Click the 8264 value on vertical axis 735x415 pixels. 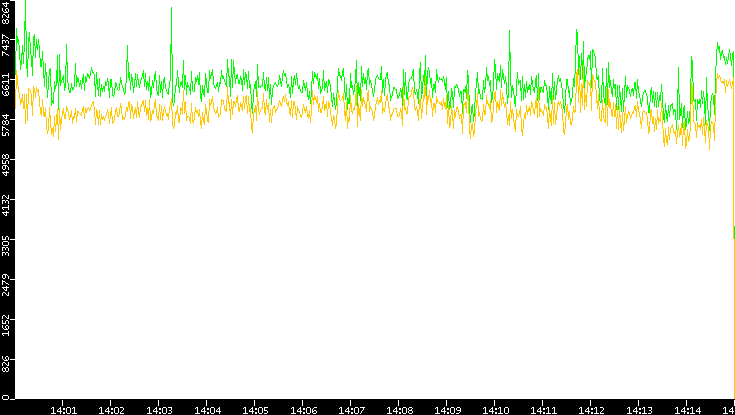point(6,11)
